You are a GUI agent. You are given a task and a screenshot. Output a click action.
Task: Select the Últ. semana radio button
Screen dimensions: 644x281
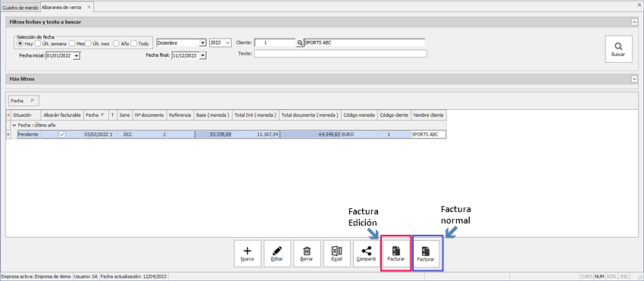[x=37, y=43]
